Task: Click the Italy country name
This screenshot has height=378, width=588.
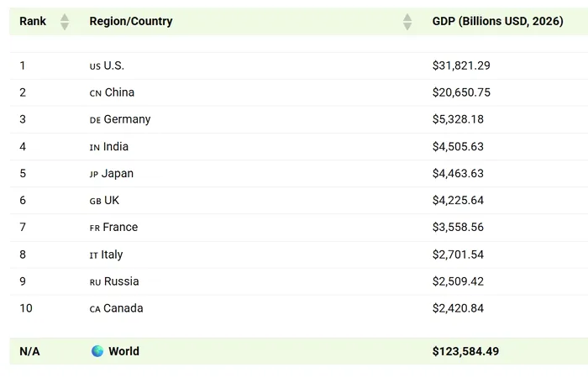Action: pyautogui.click(x=112, y=255)
